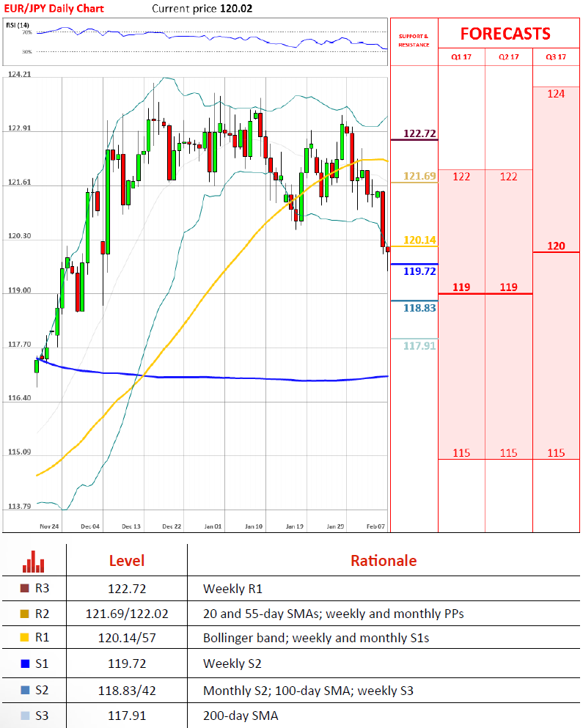Click the 200-day SMA rationale cell
The height and width of the screenshot is (728, 583).
[241, 716]
